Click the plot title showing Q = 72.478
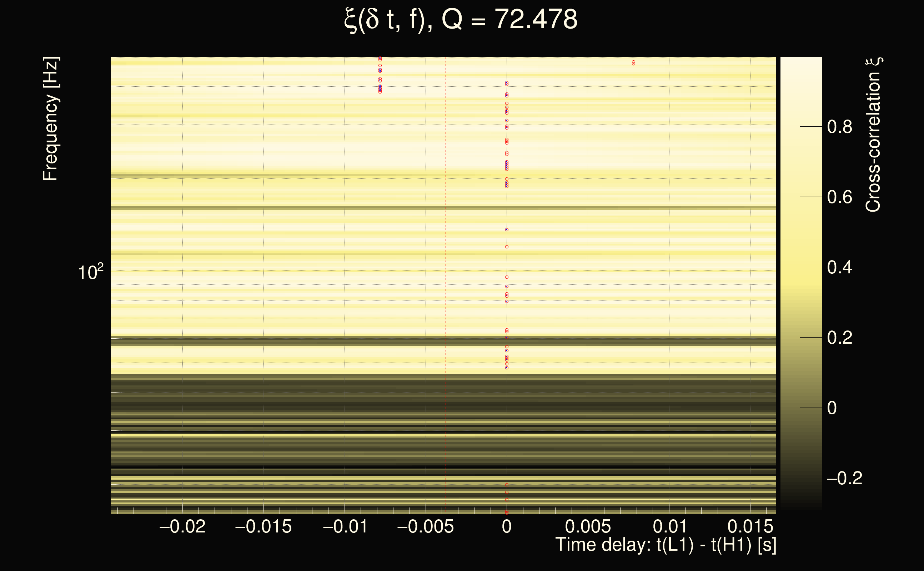 pos(461,20)
